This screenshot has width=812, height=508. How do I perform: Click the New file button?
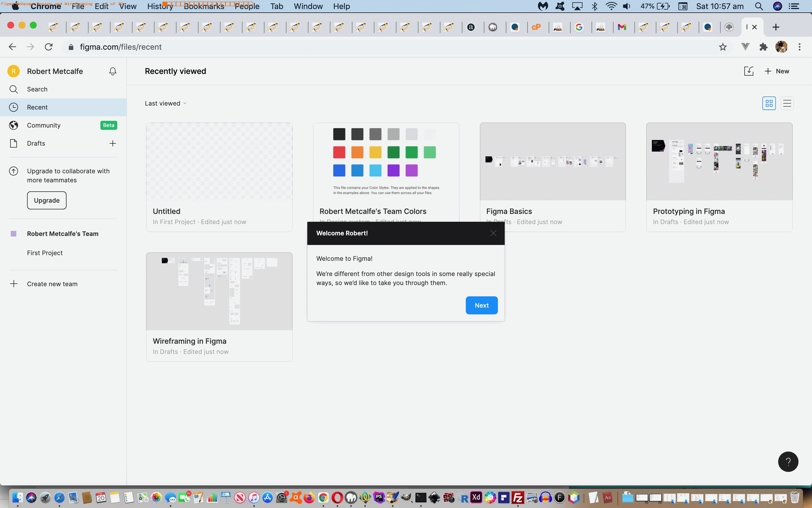tap(777, 71)
